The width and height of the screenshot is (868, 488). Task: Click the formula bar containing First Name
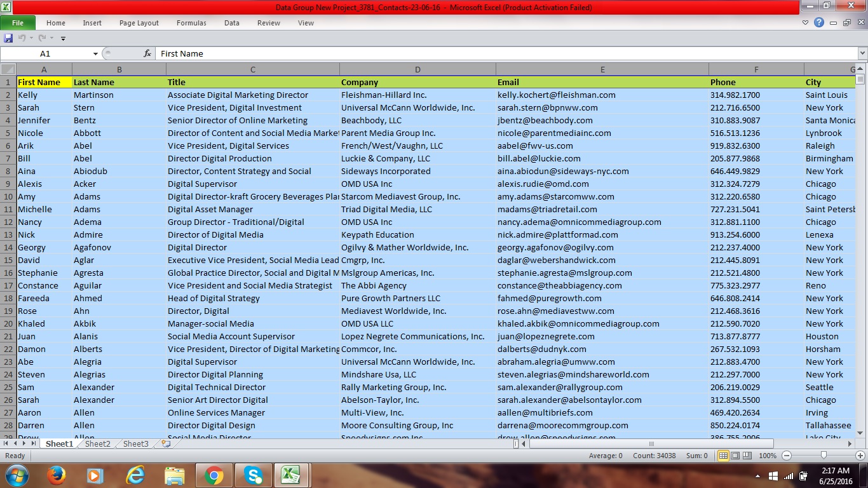tap(507, 54)
